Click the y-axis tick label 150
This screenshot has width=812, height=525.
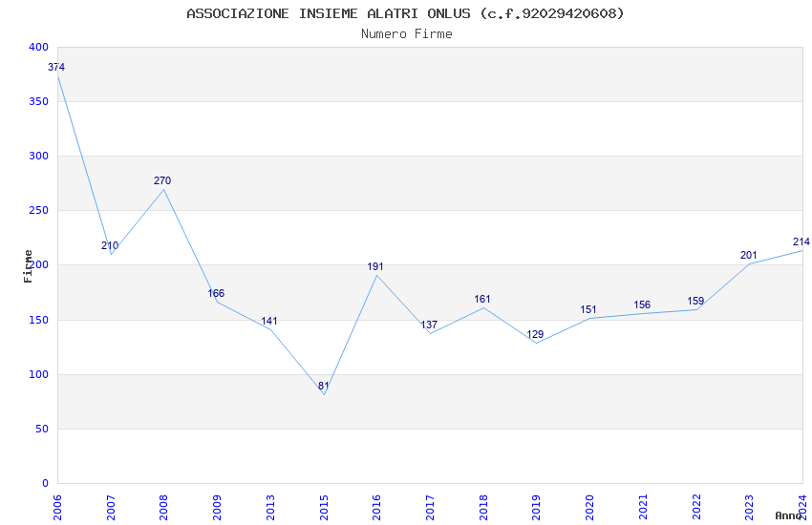click(38, 320)
